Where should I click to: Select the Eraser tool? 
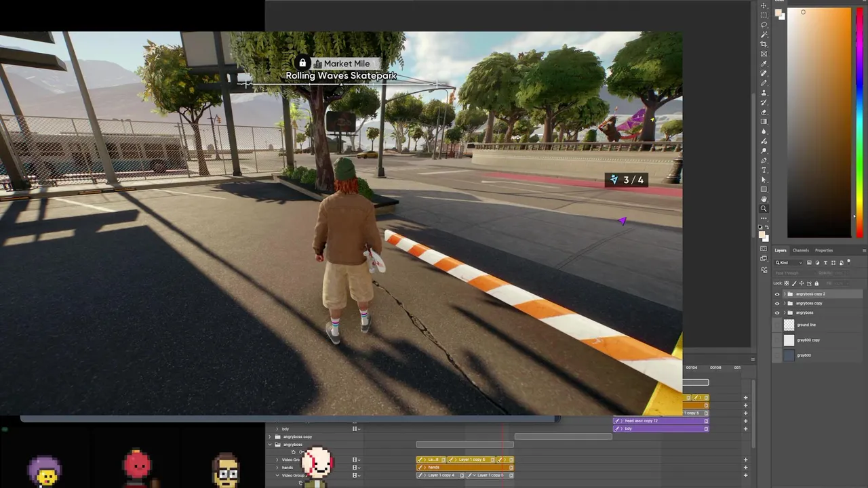pyautogui.click(x=764, y=111)
